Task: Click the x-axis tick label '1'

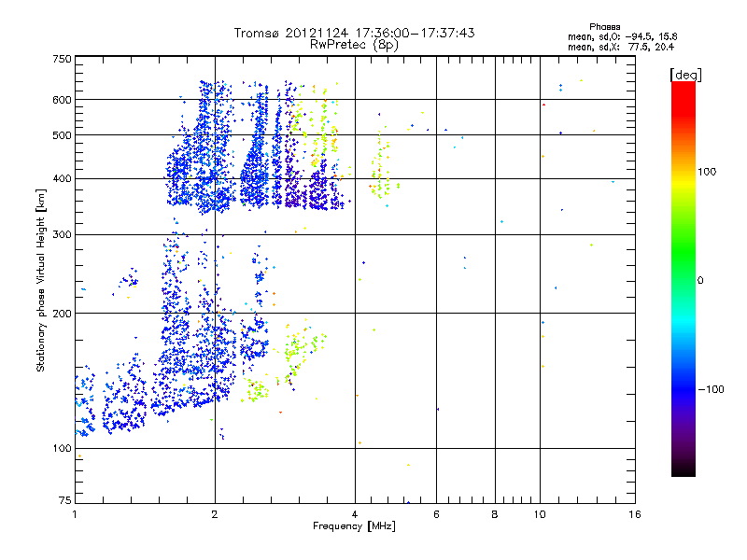Action: click(75, 514)
